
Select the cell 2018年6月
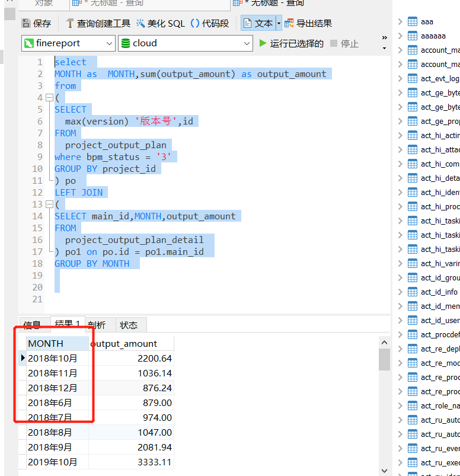point(57,403)
